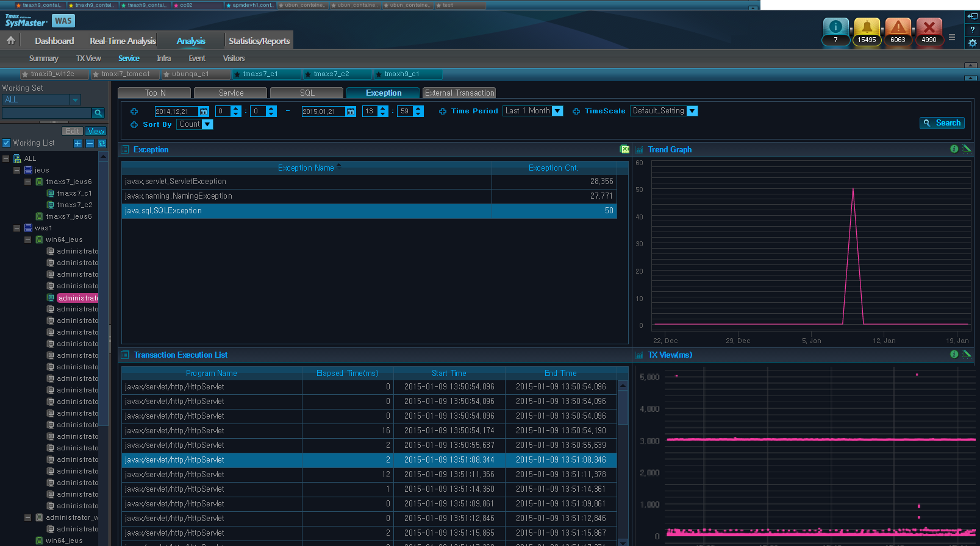Refresh the Working List with the reload icon
Screen dimensions: 980x546
tap(102, 143)
